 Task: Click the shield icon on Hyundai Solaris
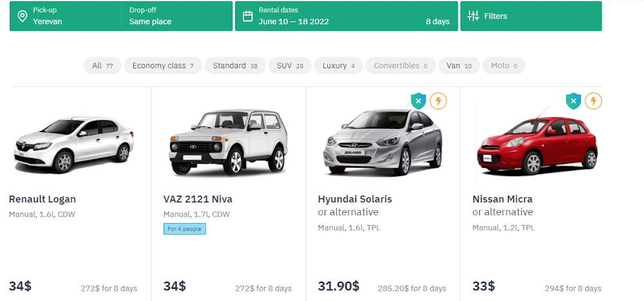[419, 101]
